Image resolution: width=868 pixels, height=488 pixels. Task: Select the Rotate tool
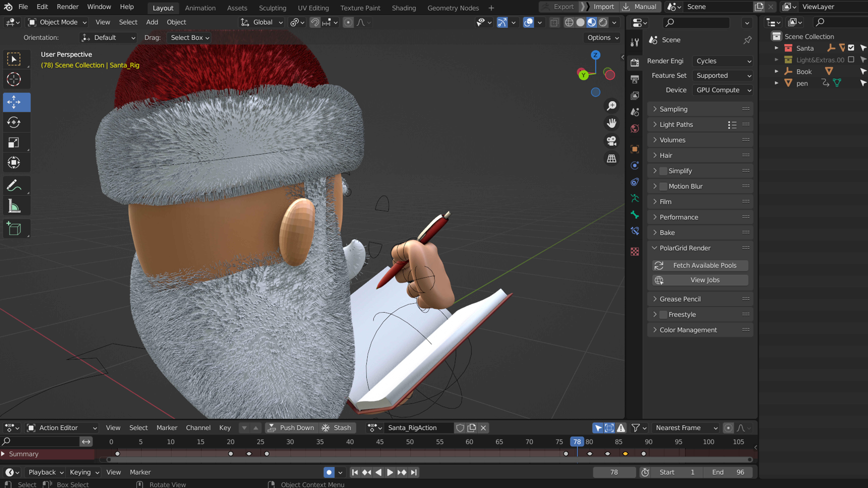[14, 122]
